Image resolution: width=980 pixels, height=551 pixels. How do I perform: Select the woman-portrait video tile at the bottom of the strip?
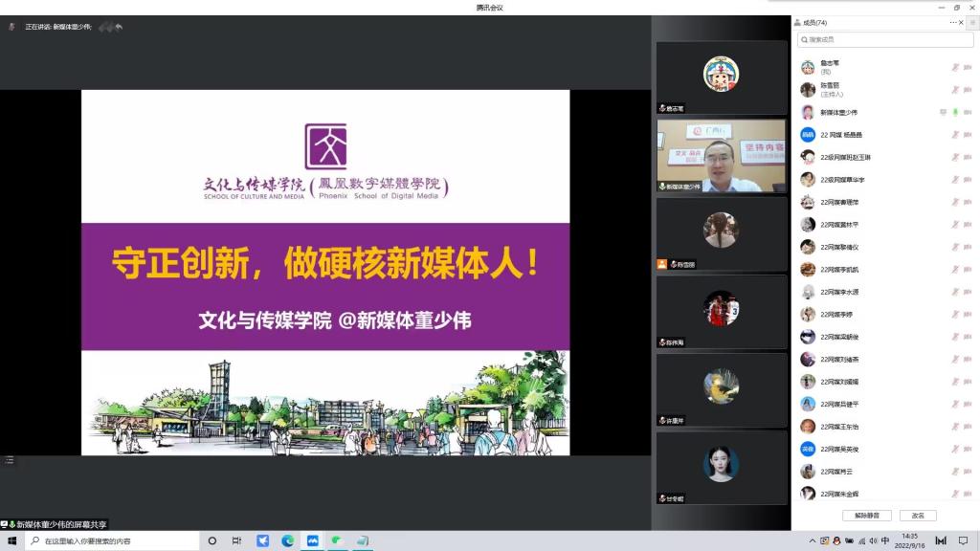pos(722,467)
